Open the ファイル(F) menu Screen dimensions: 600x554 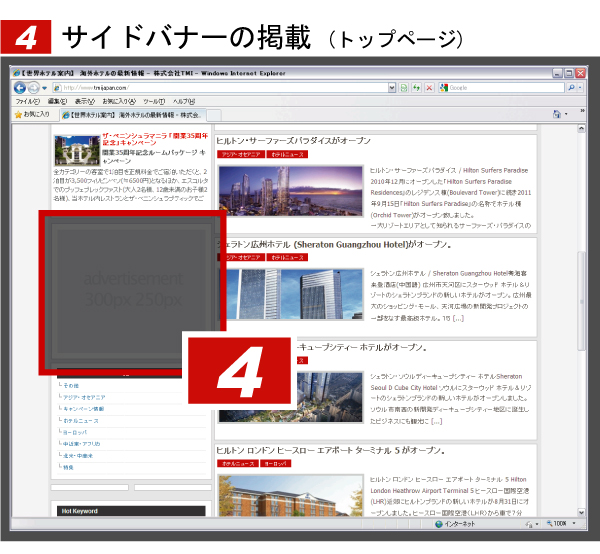[28, 101]
